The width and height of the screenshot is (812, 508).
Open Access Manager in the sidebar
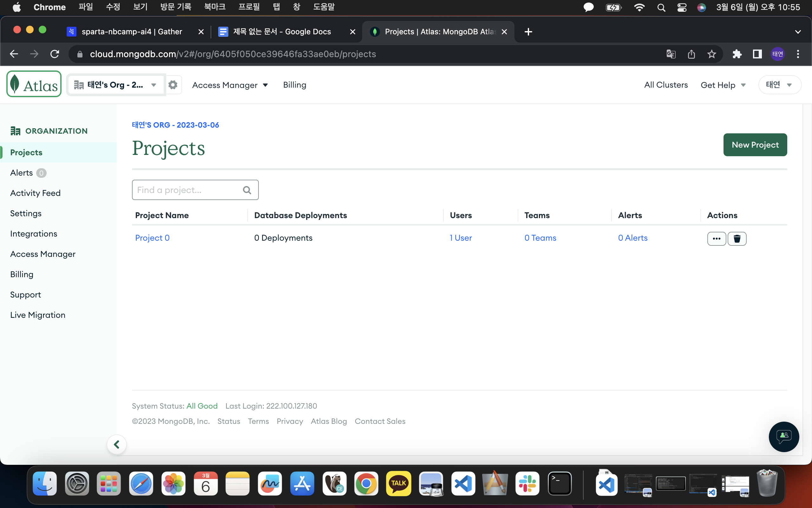tap(43, 254)
